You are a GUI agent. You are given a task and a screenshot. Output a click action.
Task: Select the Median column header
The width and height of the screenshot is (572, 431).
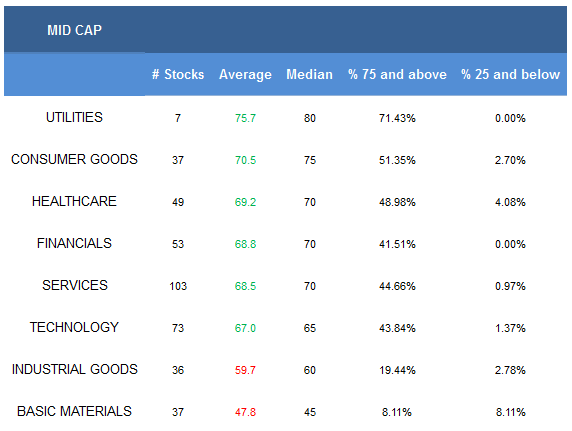point(309,74)
